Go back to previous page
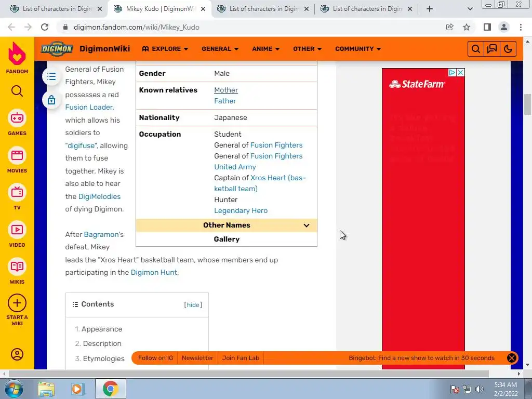The height and width of the screenshot is (399, 532). coord(11,27)
